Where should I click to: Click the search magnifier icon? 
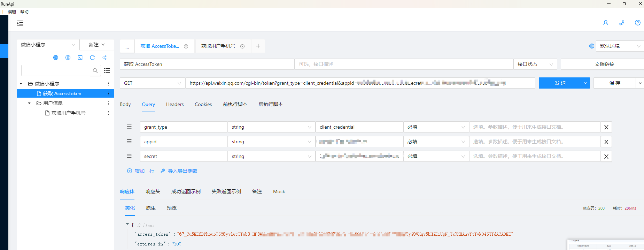point(95,70)
